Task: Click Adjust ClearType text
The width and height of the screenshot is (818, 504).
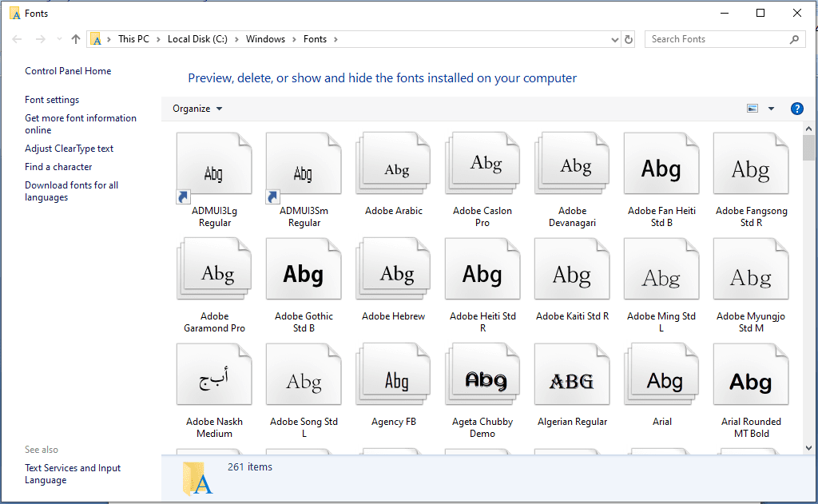Action: [x=69, y=148]
